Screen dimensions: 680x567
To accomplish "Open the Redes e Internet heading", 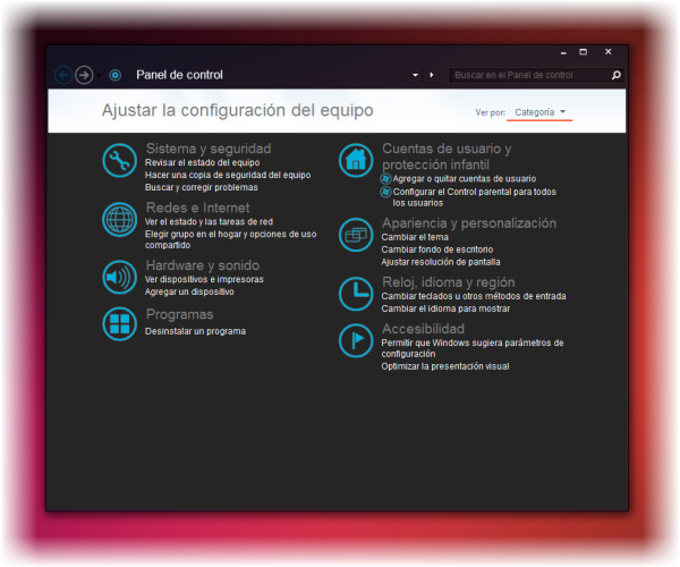I will click(198, 207).
